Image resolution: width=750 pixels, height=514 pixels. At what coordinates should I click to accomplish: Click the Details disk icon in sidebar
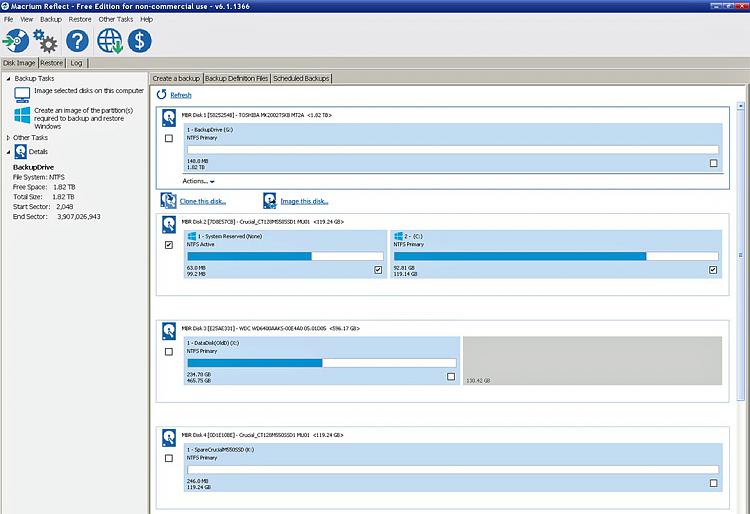(x=21, y=152)
